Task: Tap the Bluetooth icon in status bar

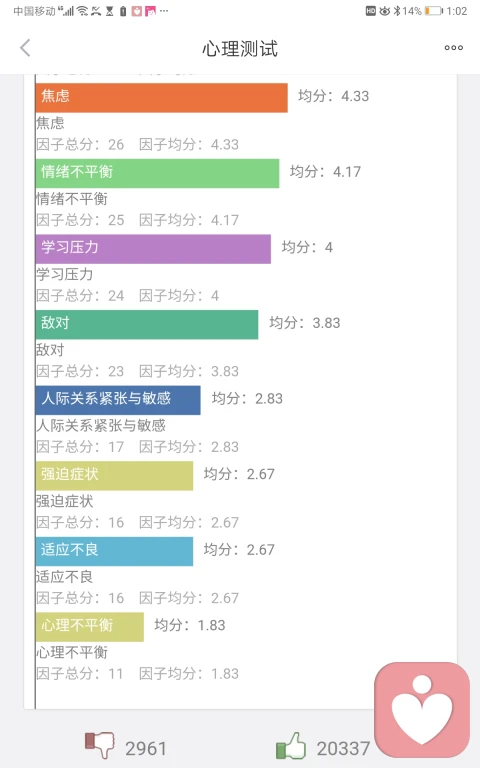Action: point(397,11)
